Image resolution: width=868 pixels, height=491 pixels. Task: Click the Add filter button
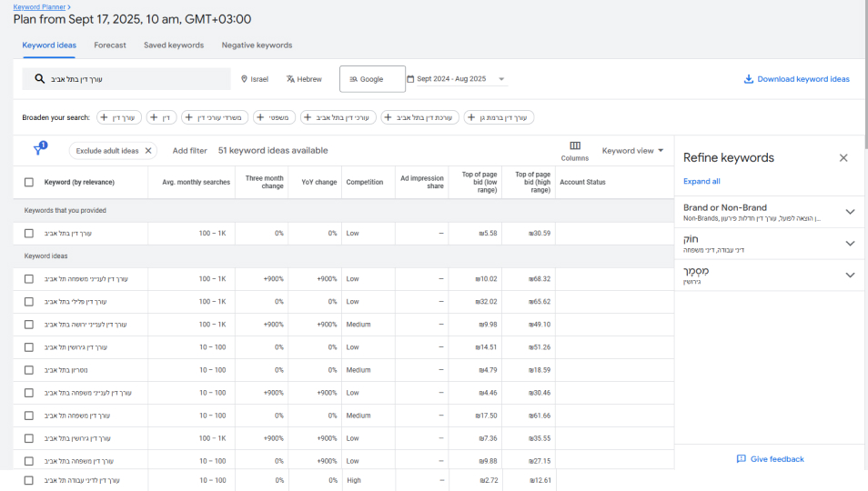point(189,151)
